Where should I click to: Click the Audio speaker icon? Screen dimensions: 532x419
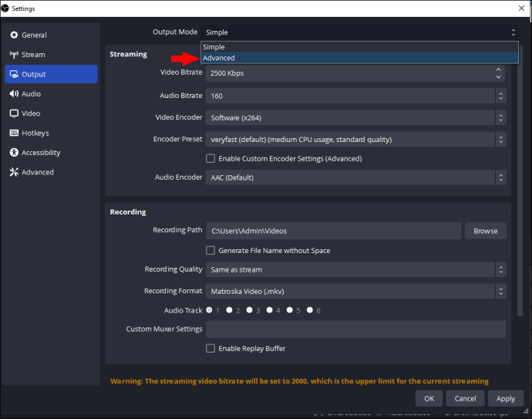pyautogui.click(x=14, y=93)
